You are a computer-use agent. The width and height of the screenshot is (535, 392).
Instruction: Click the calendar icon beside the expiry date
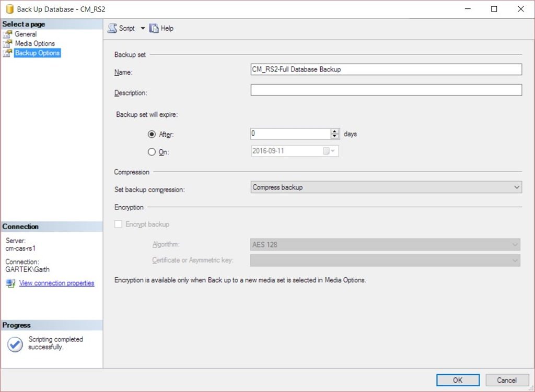coord(325,150)
